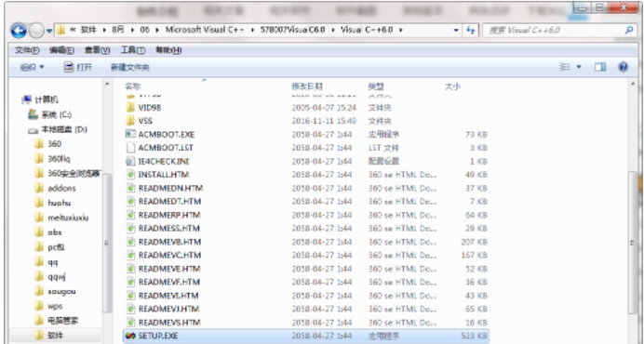The width and height of the screenshot is (644, 344).
Task: Click the Forward navigation arrow
Action: point(37,31)
